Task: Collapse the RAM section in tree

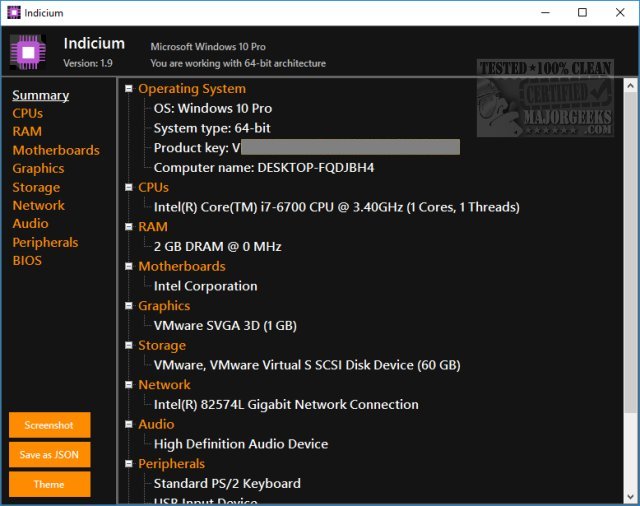Action: pos(129,227)
